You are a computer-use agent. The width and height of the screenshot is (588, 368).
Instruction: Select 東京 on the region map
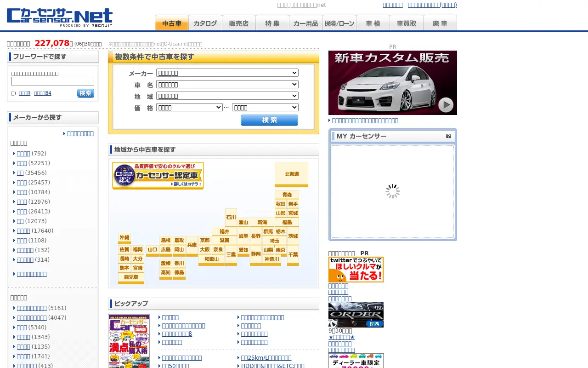tap(281, 250)
